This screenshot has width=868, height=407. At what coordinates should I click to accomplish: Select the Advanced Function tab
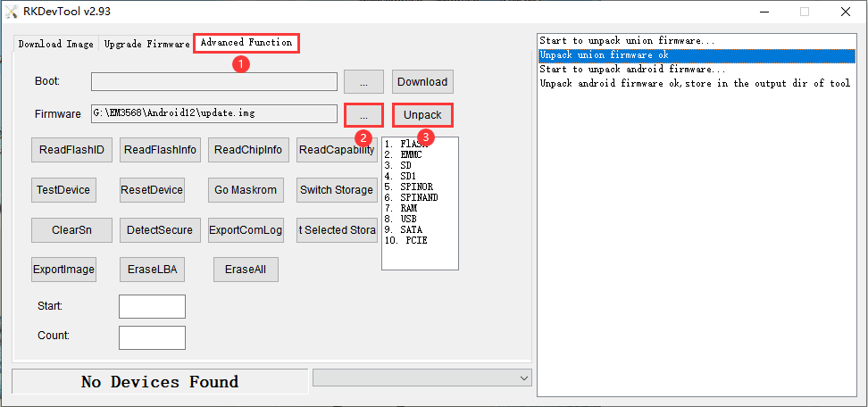[x=246, y=43]
